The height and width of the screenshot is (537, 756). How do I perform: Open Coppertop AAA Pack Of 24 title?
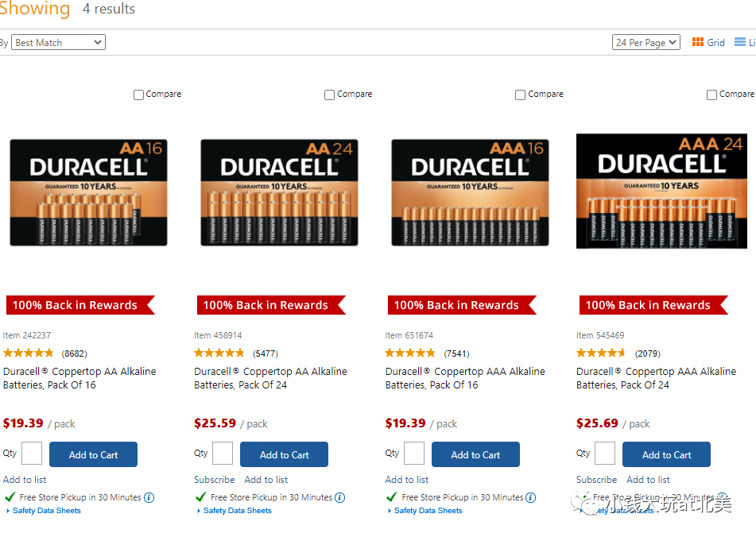point(656,378)
